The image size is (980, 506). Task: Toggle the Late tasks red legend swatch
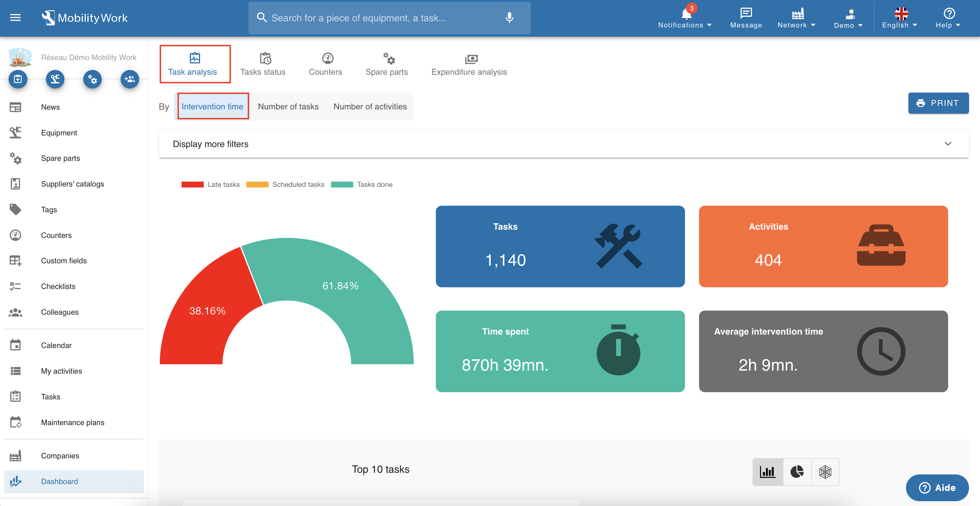[x=193, y=185]
